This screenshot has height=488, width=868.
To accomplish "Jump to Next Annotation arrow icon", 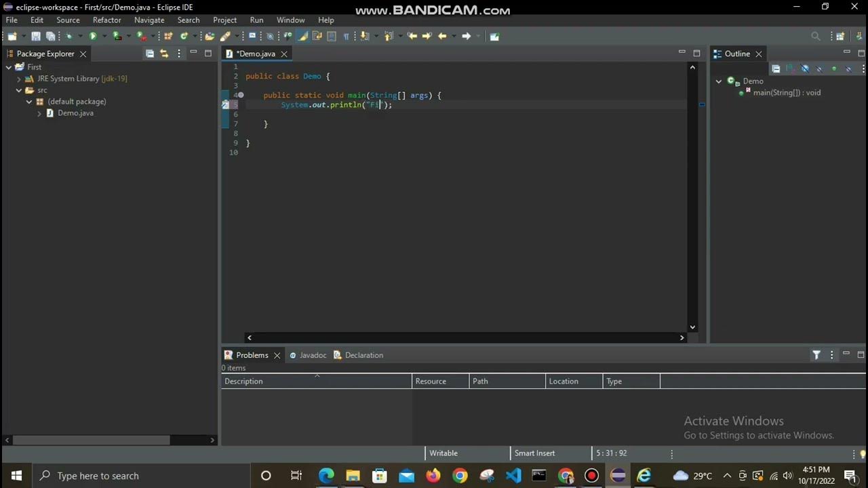I will (364, 36).
